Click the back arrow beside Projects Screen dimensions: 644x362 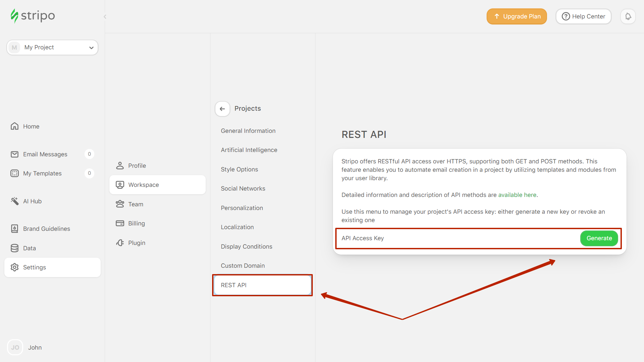coord(222,109)
